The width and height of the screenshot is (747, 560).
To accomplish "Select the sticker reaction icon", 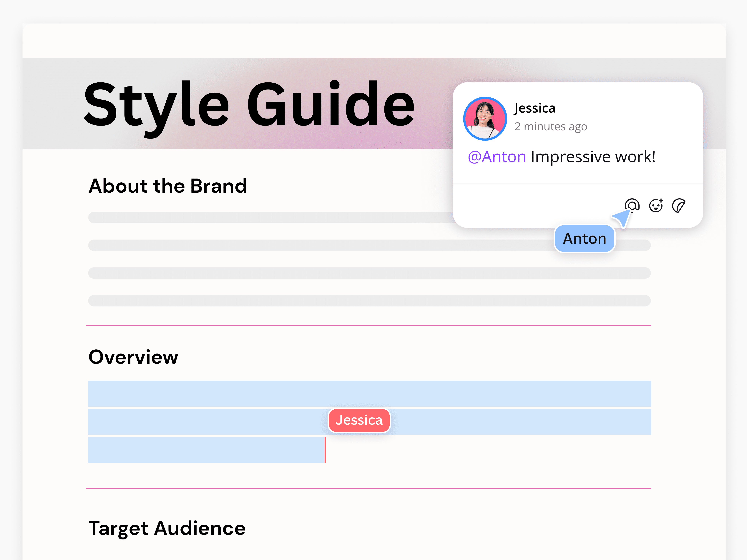I will click(x=679, y=205).
